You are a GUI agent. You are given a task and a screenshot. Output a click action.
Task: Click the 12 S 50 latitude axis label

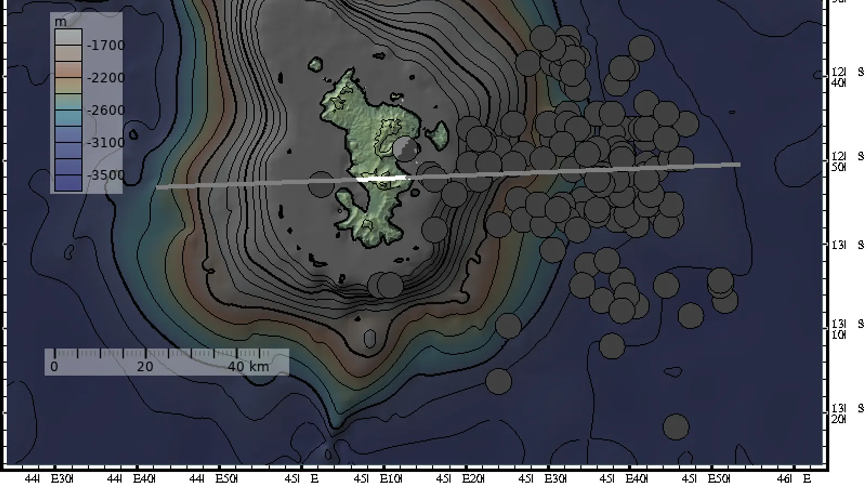point(848,162)
